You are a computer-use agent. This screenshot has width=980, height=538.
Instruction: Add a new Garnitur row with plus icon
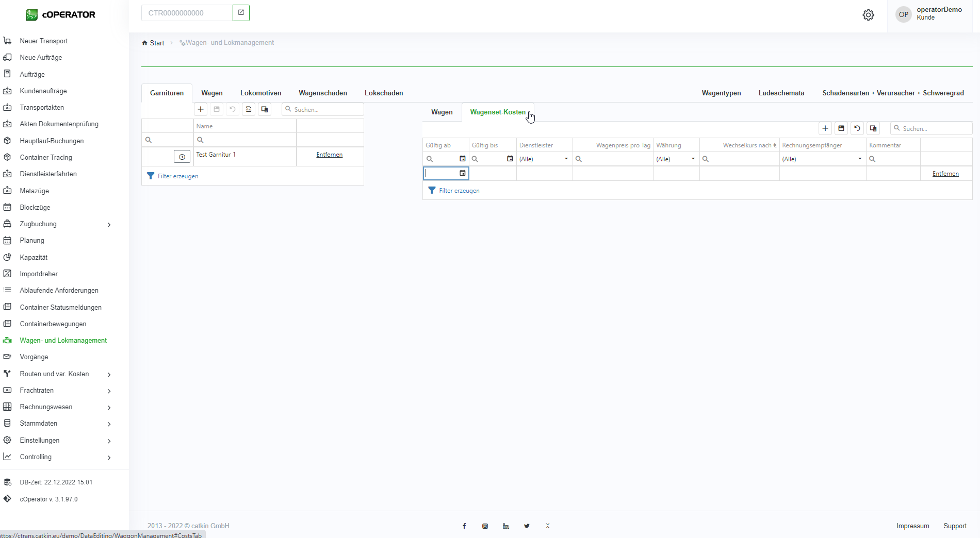coord(201,109)
